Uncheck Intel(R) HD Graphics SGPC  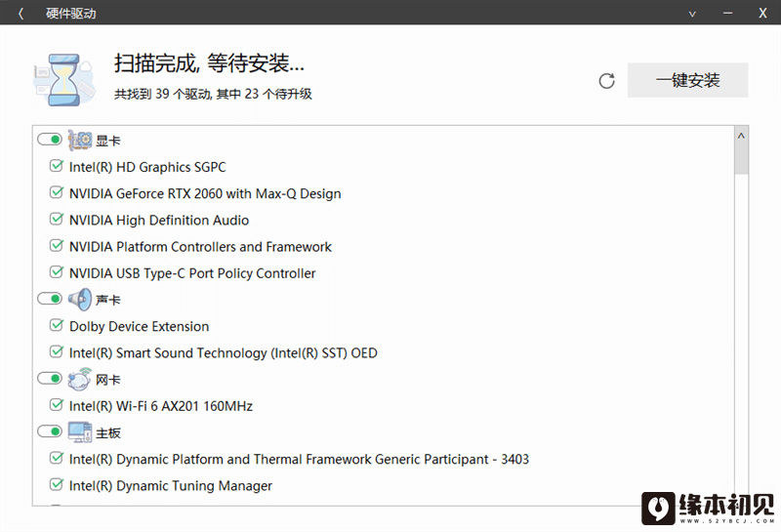(x=57, y=166)
